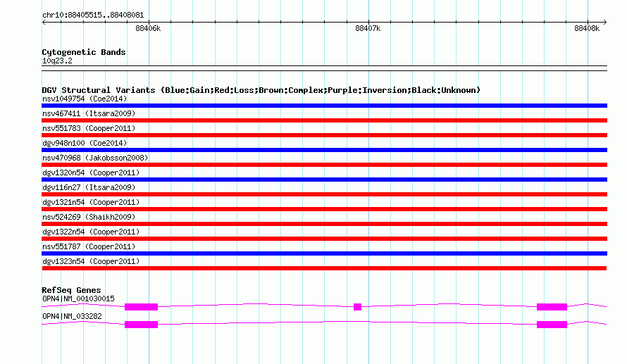Image resolution: width=627 pixels, height=364 pixels.
Task: Click the OPN4|NM_033282 gene label
Action: (72, 316)
